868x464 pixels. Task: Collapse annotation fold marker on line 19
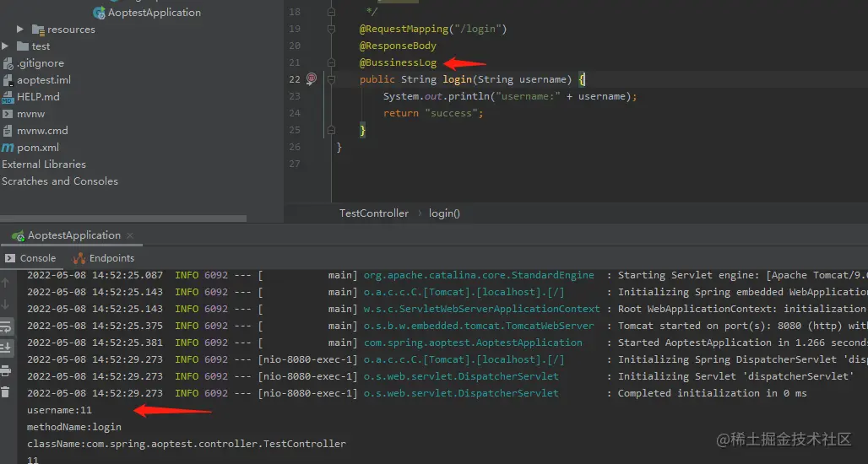point(331,29)
